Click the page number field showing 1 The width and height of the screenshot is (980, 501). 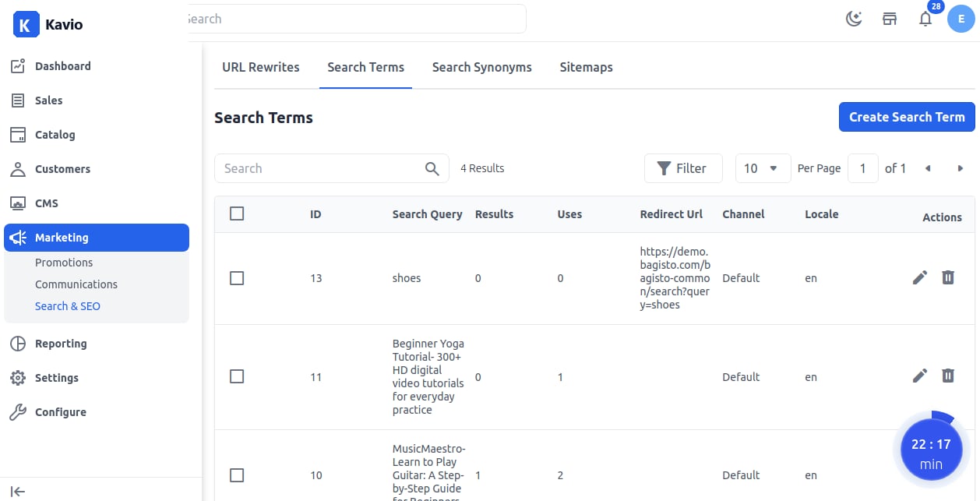click(863, 168)
